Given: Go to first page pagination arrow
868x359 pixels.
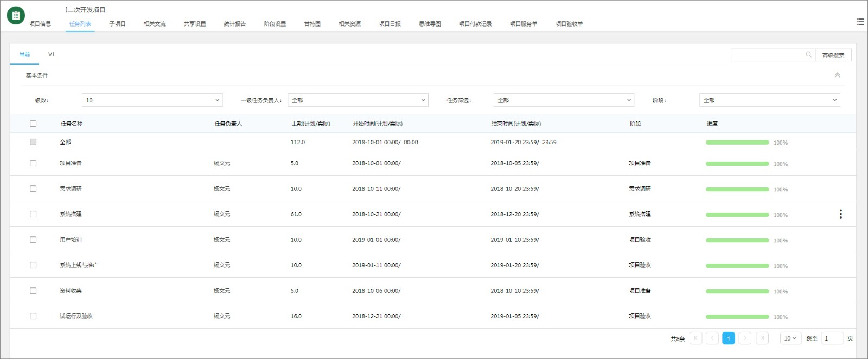Looking at the screenshot, I should point(695,338).
